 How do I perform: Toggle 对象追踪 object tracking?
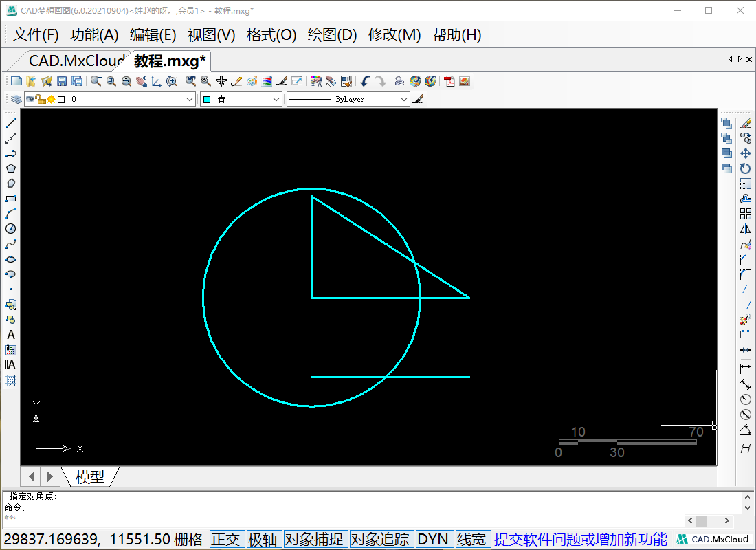tap(381, 539)
